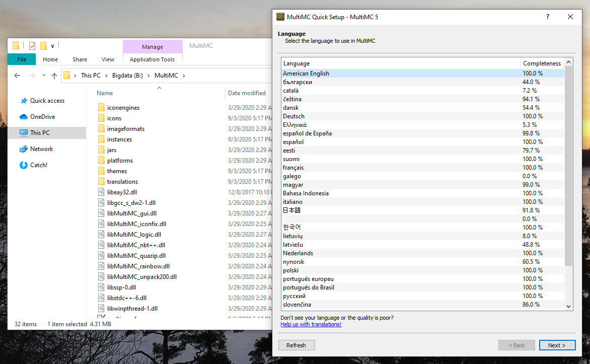Viewport: 590px width, 364px height.
Task: Click the file icon of libeay32.dll
Action: [101, 192]
